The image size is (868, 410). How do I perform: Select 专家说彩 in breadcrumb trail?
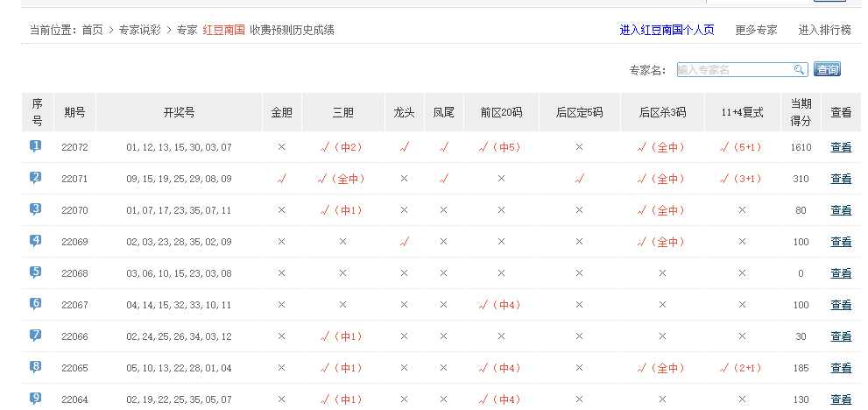coord(139,30)
